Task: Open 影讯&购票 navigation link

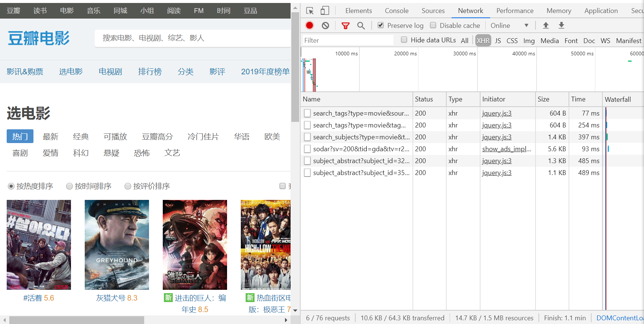Action: point(25,72)
